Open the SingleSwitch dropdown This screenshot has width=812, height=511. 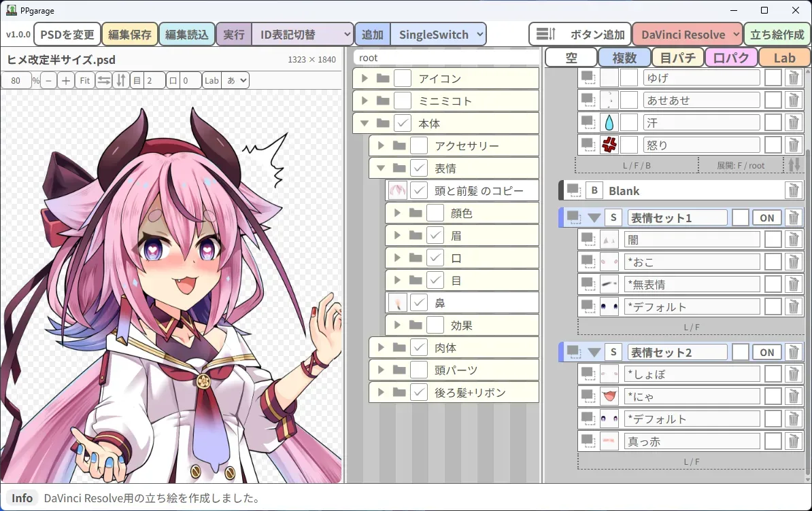pos(438,34)
